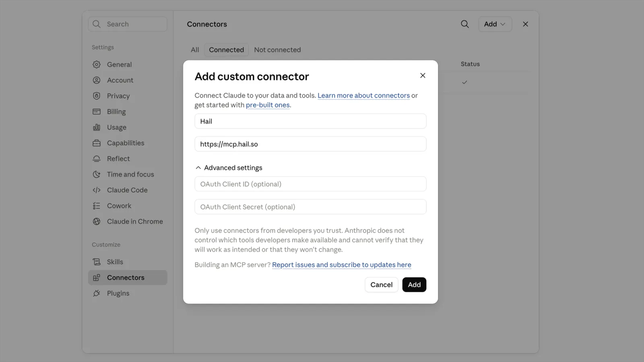Click the Privacy shield icon
The width and height of the screenshot is (644, 362).
click(x=97, y=96)
